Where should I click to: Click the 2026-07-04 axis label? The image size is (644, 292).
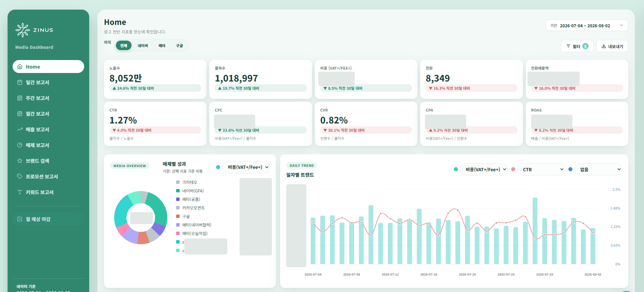(x=313, y=274)
